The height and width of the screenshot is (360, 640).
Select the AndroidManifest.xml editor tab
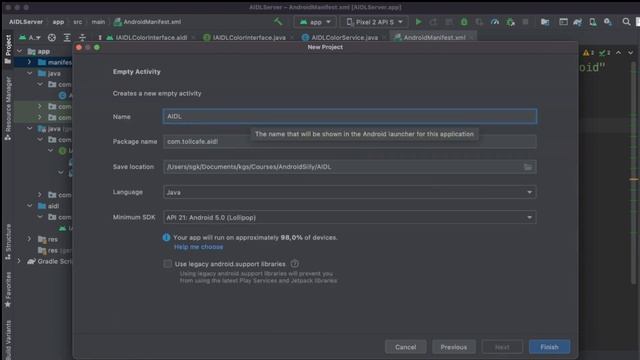point(434,38)
